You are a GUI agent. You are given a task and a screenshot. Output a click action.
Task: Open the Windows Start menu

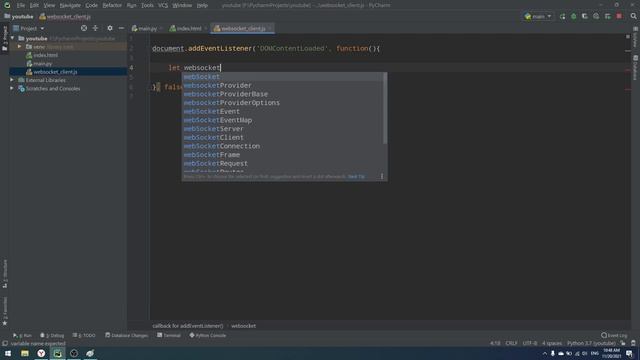(8, 353)
